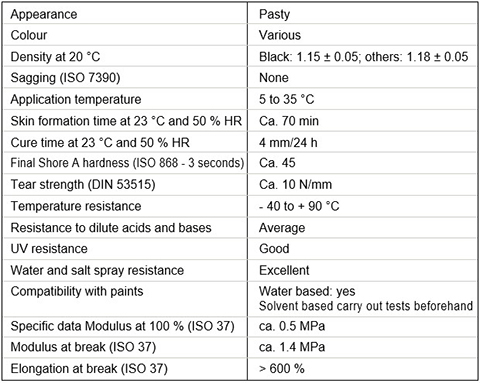Image resolution: width=480 pixels, height=383 pixels.
Task: Select Final Shore A hardness label
Action: pos(127,163)
